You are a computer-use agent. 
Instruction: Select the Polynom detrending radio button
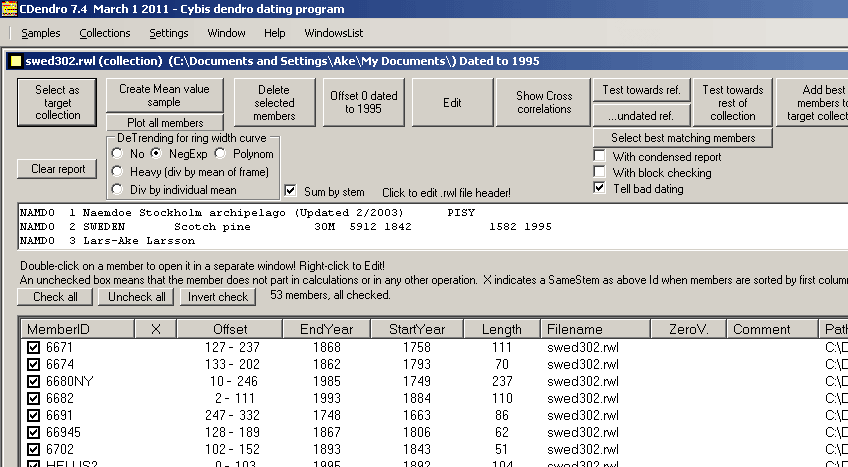pos(220,154)
